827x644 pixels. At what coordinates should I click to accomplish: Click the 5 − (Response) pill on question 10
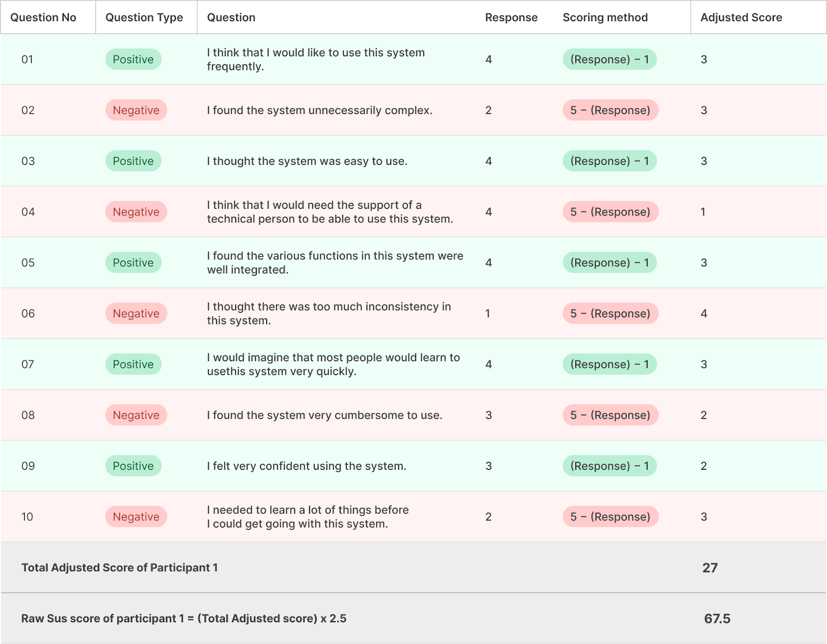[x=610, y=516]
